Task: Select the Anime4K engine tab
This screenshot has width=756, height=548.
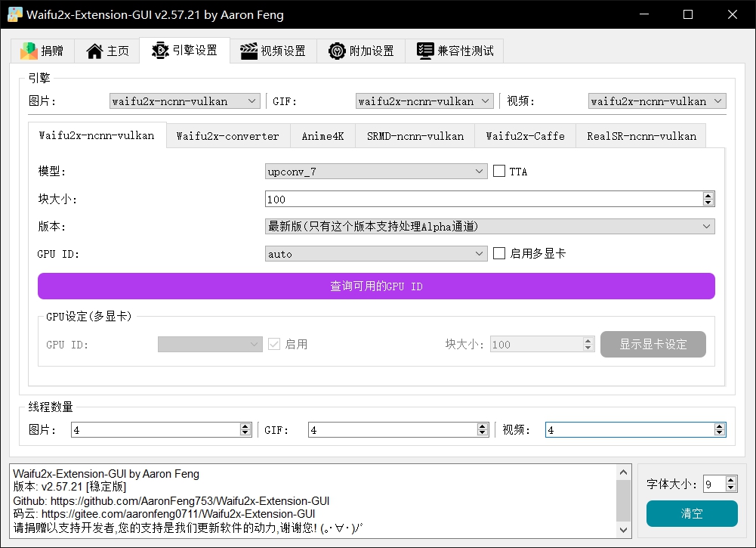Action: [322, 136]
